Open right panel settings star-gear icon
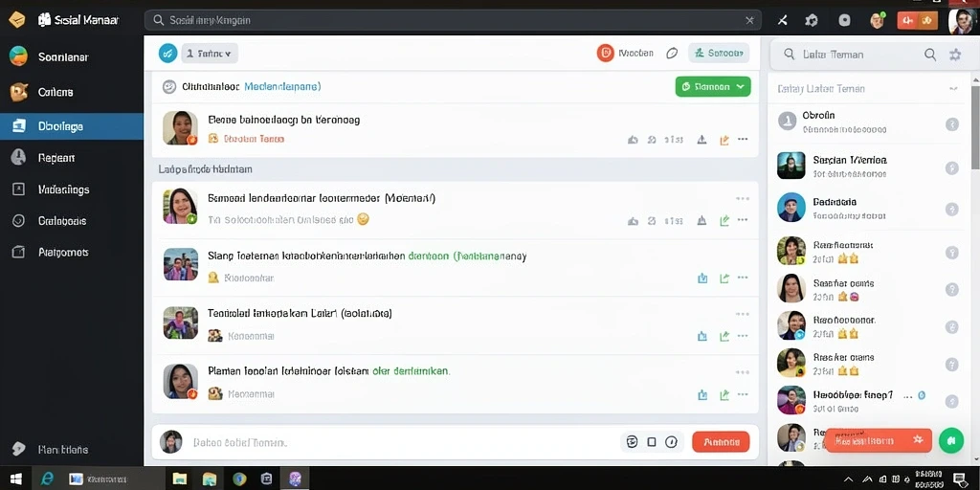The width and height of the screenshot is (980, 490). pos(955,55)
